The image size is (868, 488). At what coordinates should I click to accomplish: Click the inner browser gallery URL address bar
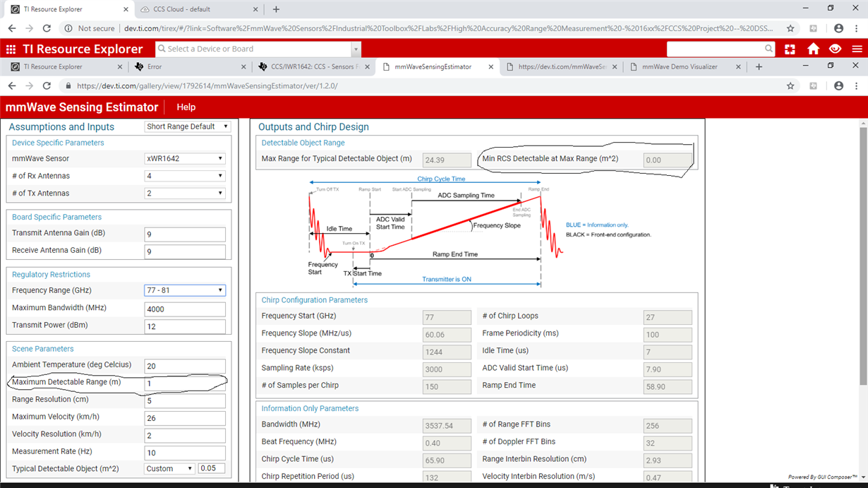click(x=423, y=85)
